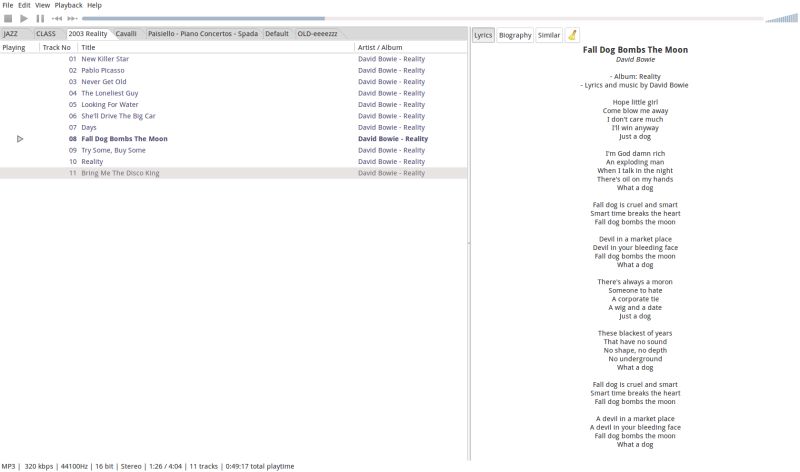Click 11 tracks count in status bar
Screen dimensions: 800x472
(204, 466)
